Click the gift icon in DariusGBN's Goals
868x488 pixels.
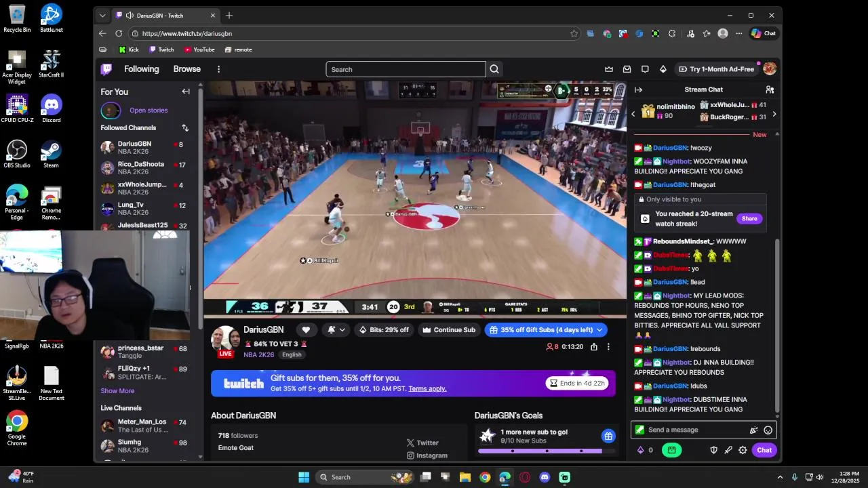coord(608,436)
